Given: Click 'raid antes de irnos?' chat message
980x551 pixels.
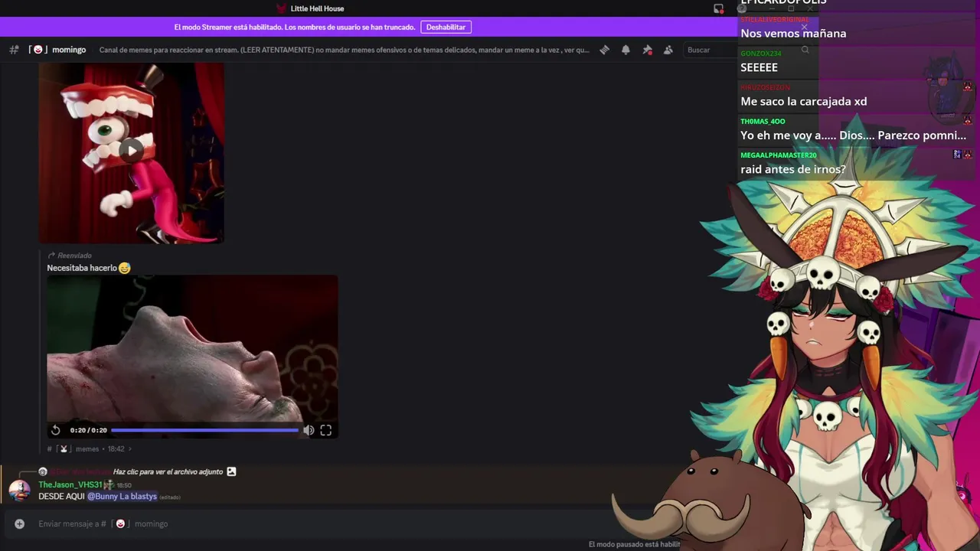Looking at the screenshot, I should (x=792, y=169).
